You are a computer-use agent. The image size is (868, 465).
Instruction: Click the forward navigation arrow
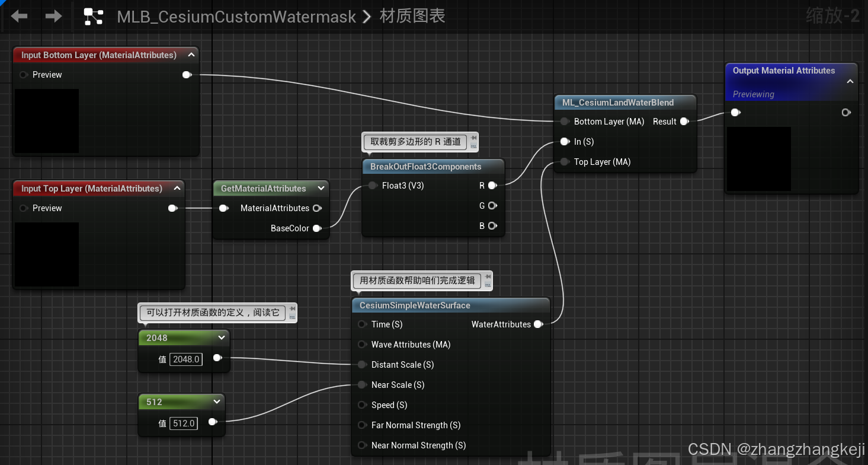click(x=54, y=16)
